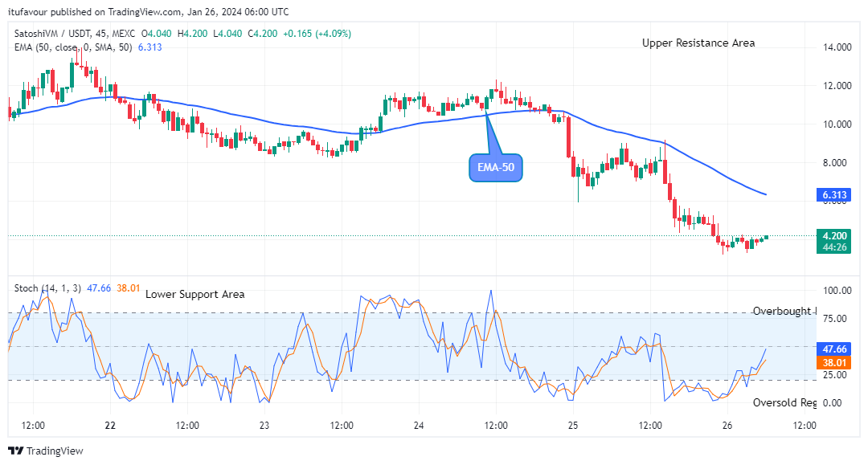Screen dimensions: 868x465
Task: Click the date label 22 on time axis
Action: tap(110, 425)
